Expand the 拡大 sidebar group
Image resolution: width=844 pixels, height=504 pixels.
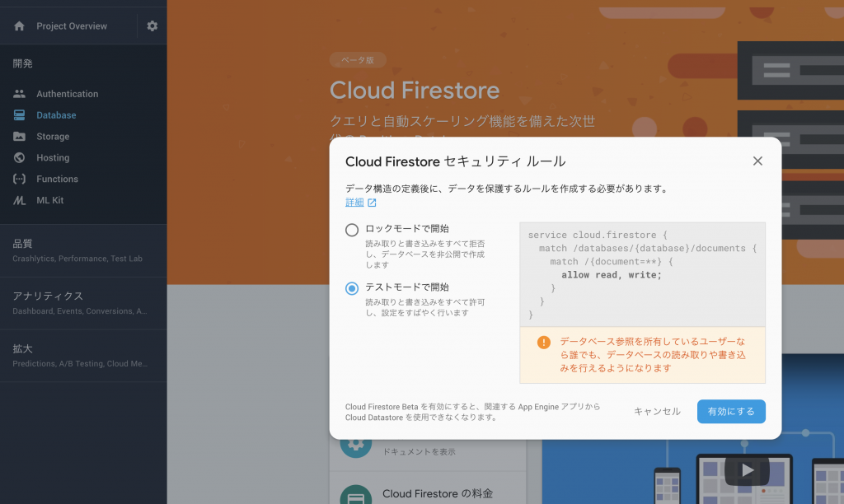[83, 356]
